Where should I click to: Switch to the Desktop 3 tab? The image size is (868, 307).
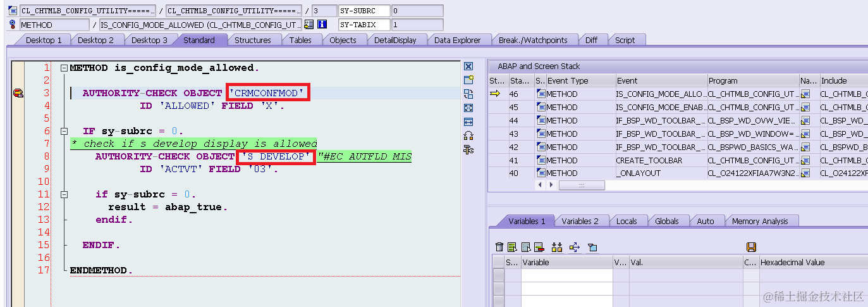click(149, 40)
